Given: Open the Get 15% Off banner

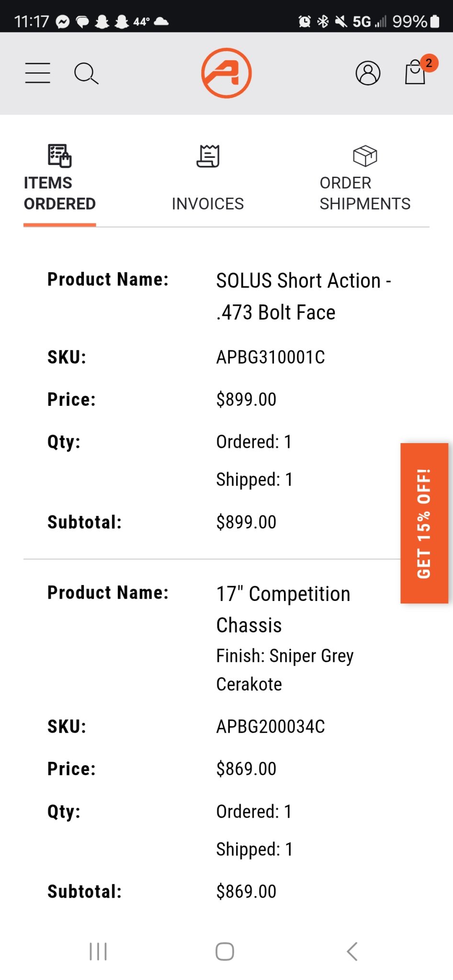Looking at the screenshot, I should pos(424,523).
